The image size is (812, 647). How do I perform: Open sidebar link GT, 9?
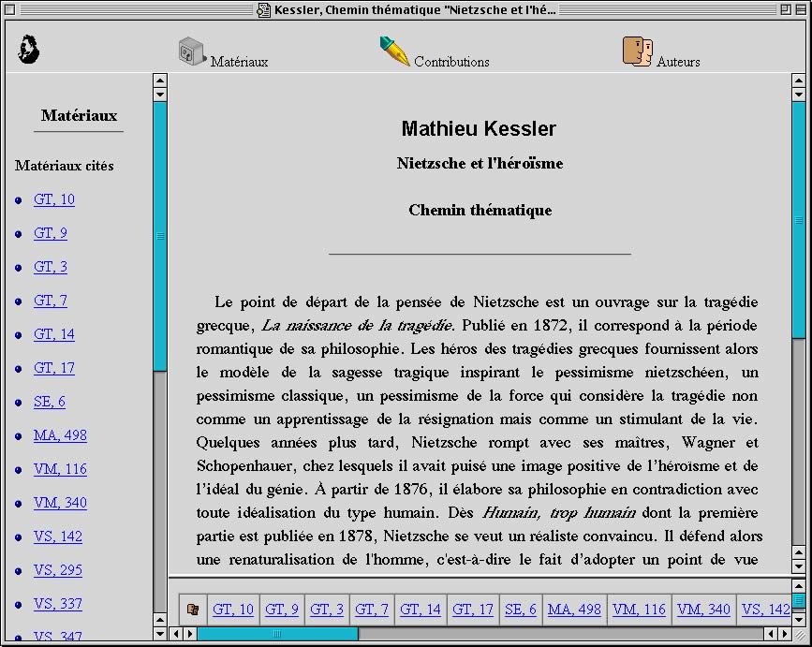[51, 233]
